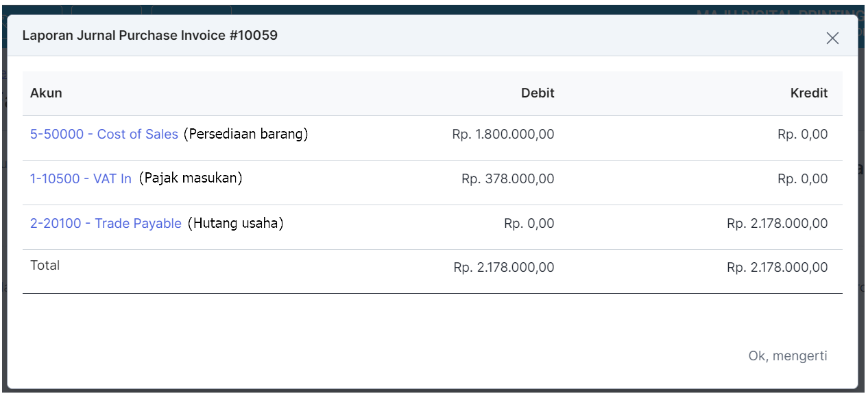The image size is (868, 396).
Task: Close the Laporan Jurnal dialog with X
Action: 832,38
